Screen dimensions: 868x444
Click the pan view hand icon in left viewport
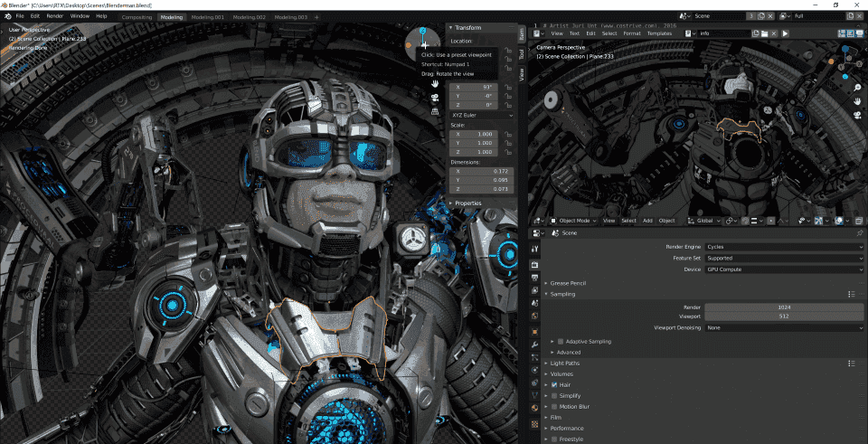(x=436, y=83)
